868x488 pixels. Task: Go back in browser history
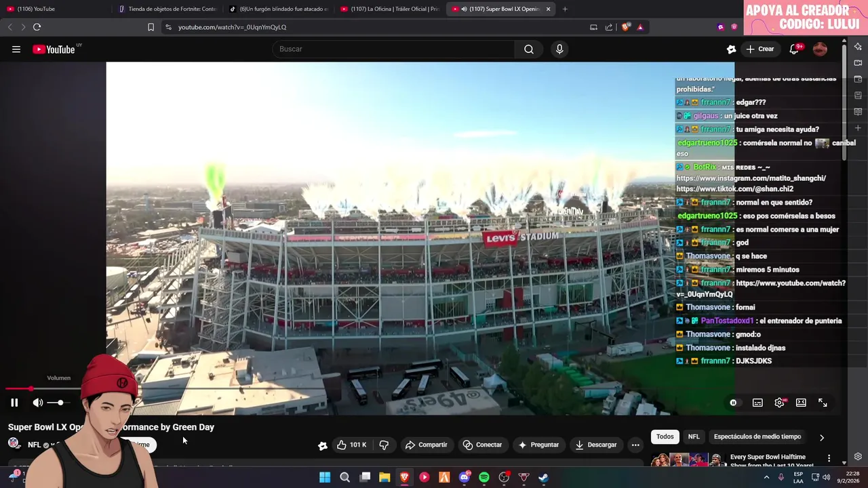[9, 27]
